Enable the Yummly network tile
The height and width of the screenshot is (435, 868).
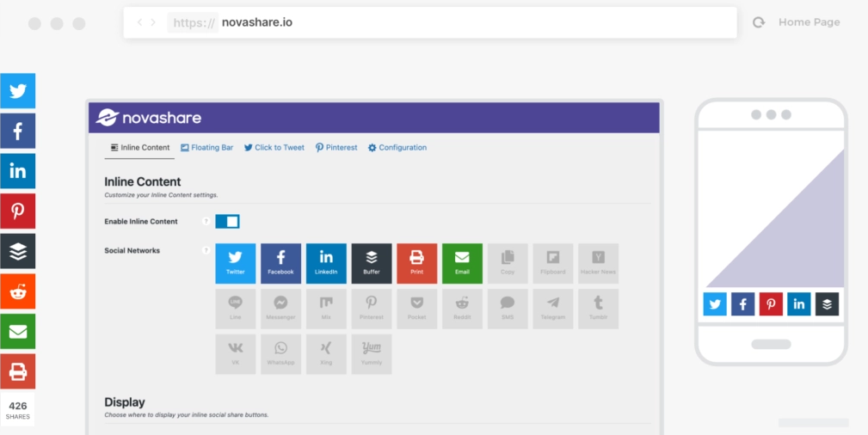click(372, 354)
